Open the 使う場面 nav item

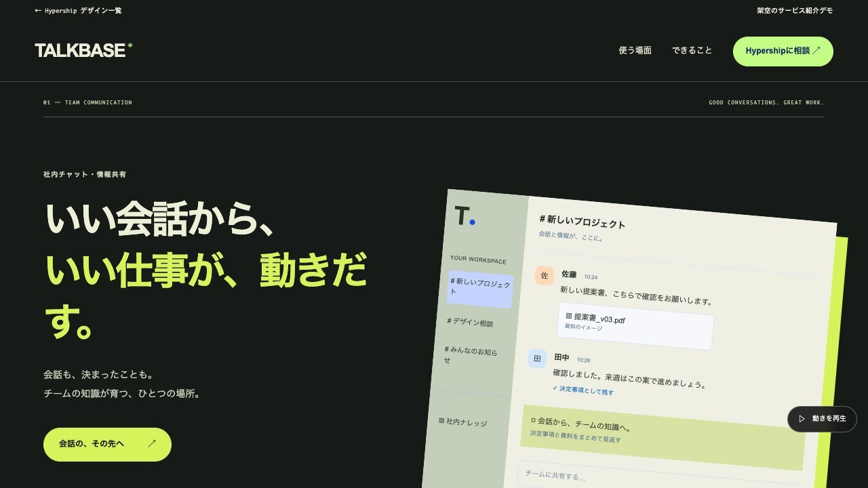pyautogui.click(x=635, y=51)
